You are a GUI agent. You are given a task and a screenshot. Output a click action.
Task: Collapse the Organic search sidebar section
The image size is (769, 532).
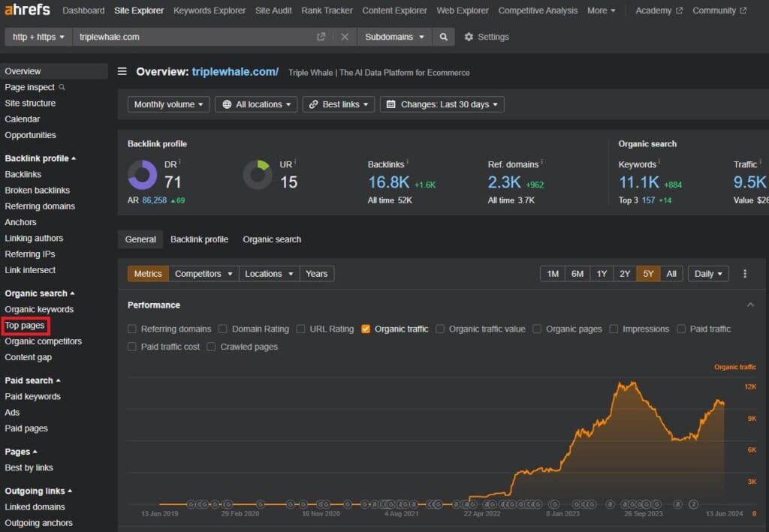[40, 293]
